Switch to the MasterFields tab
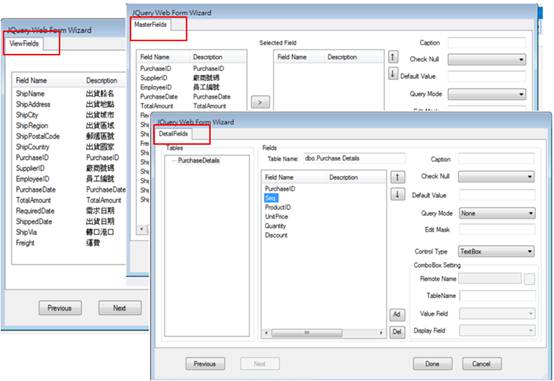This screenshot has width=554, height=381. pyautogui.click(x=151, y=24)
